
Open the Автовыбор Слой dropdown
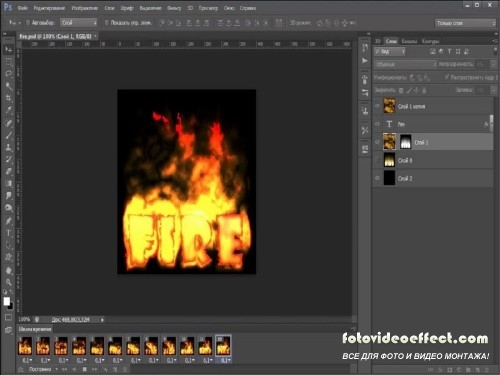(x=79, y=23)
